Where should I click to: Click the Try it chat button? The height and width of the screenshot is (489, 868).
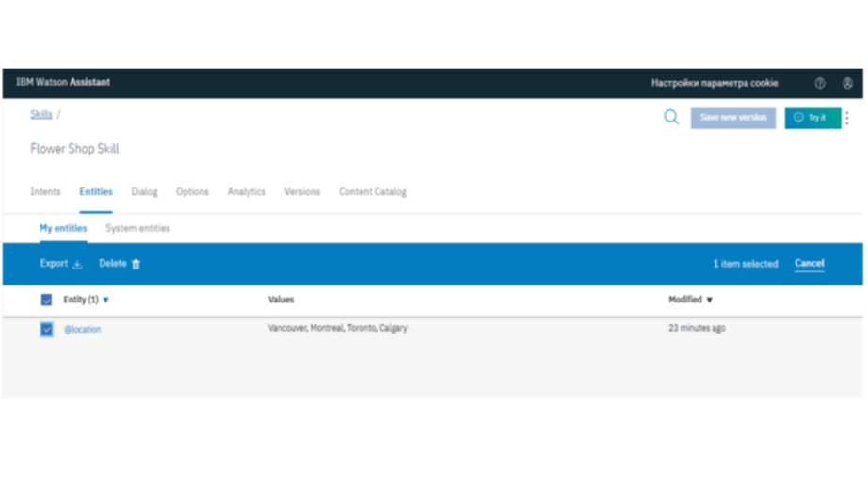(x=812, y=119)
